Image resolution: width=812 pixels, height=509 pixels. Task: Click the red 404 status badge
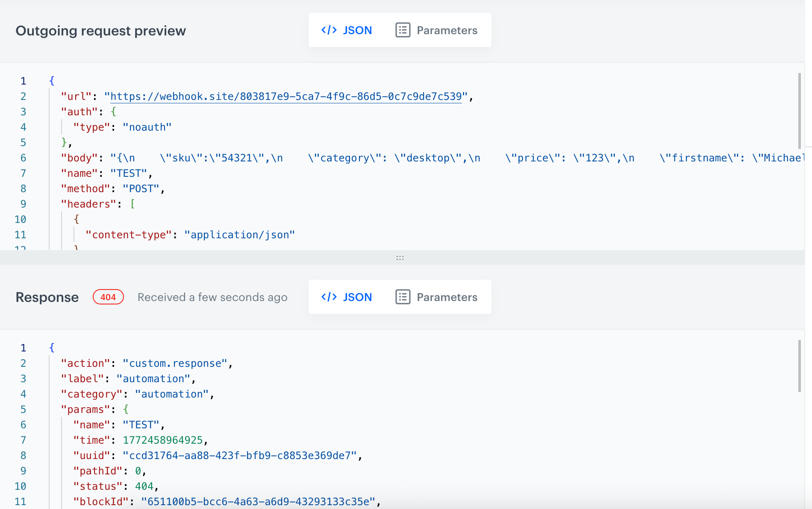pyautogui.click(x=108, y=297)
